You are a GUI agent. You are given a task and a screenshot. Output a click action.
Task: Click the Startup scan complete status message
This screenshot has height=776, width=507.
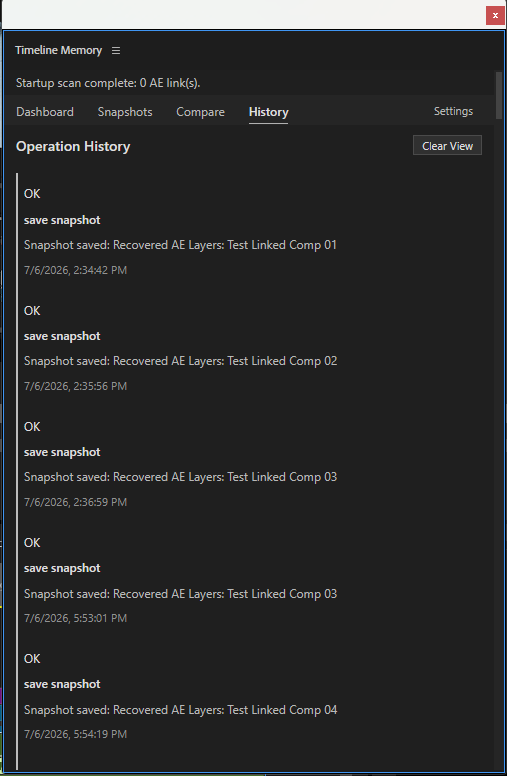pos(108,83)
